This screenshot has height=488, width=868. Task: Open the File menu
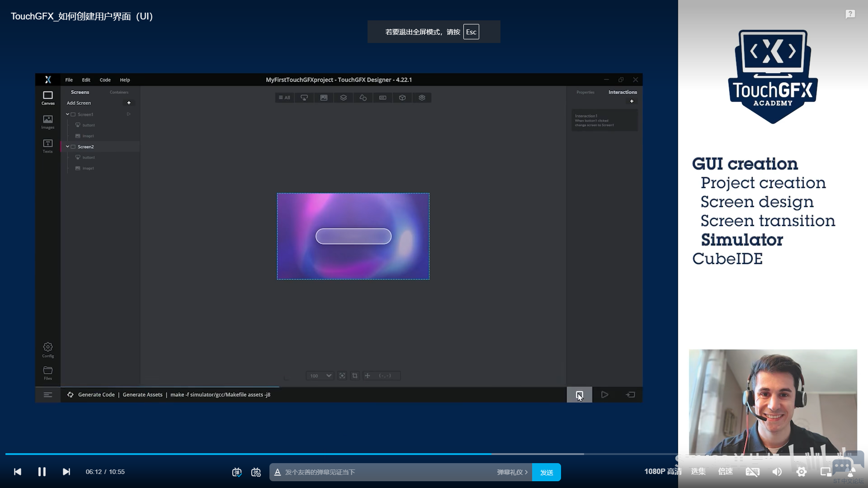pyautogui.click(x=69, y=80)
